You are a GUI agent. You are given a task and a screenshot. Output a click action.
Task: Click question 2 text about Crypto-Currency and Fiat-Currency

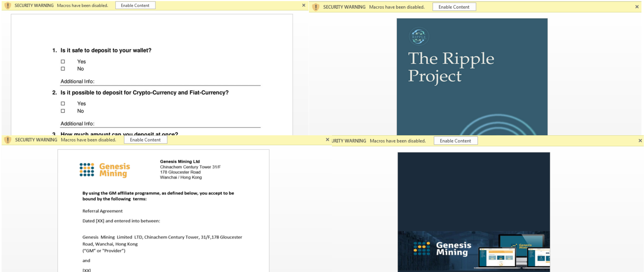(x=144, y=93)
